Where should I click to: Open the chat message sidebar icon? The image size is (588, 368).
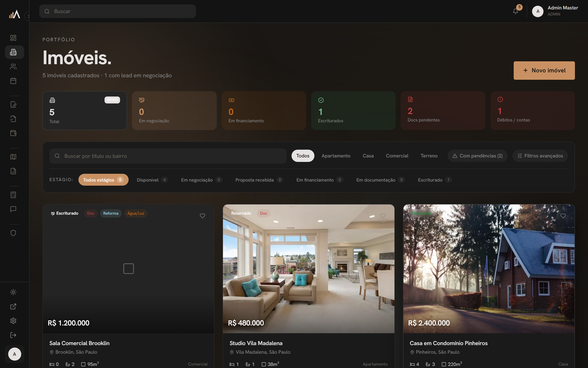13,209
